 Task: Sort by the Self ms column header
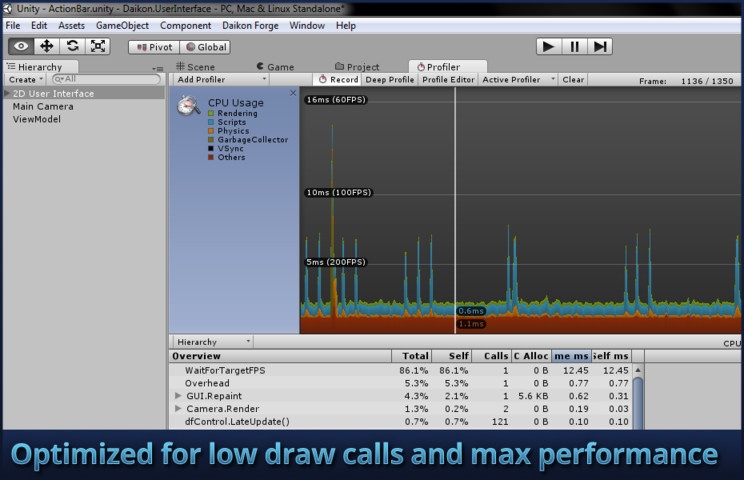tap(612, 356)
